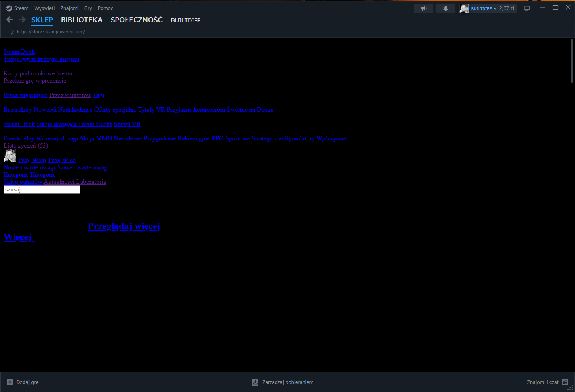Open the Sklep punktów link
Screen dimensions: 575x392
tap(23, 182)
